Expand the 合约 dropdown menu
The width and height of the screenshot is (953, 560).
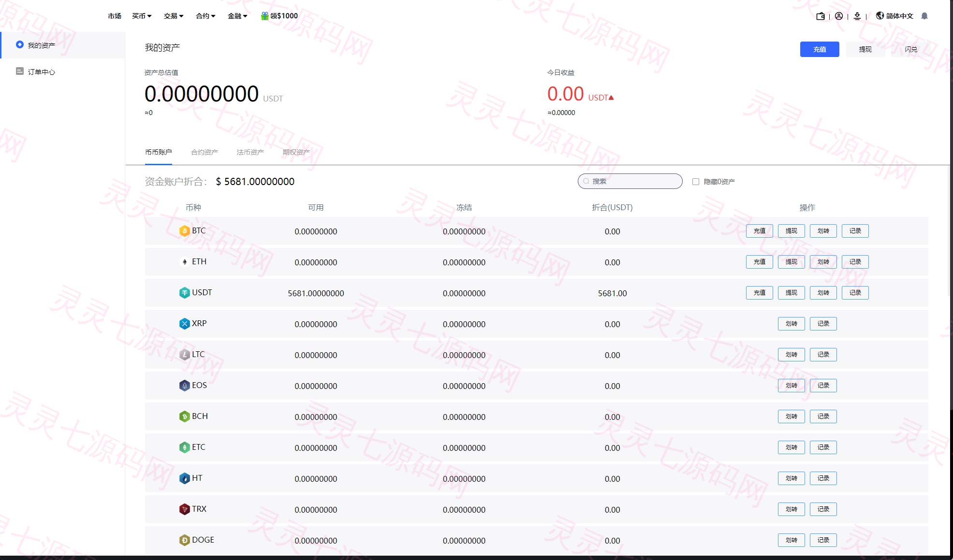[x=205, y=16]
